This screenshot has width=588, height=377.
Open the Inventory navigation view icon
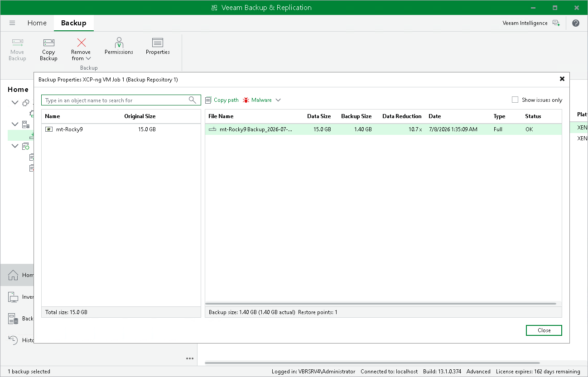pos(13,297)
